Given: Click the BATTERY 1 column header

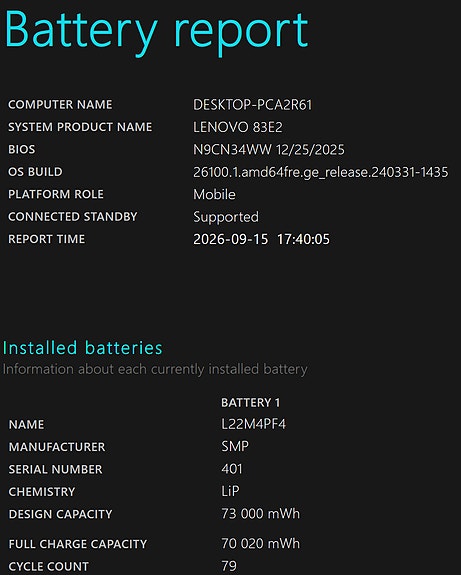Looking at the screenshot, I should (250, 403).
